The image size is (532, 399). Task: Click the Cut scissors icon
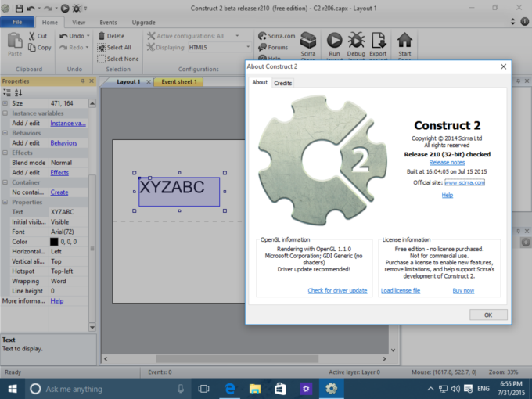[32, 36]
